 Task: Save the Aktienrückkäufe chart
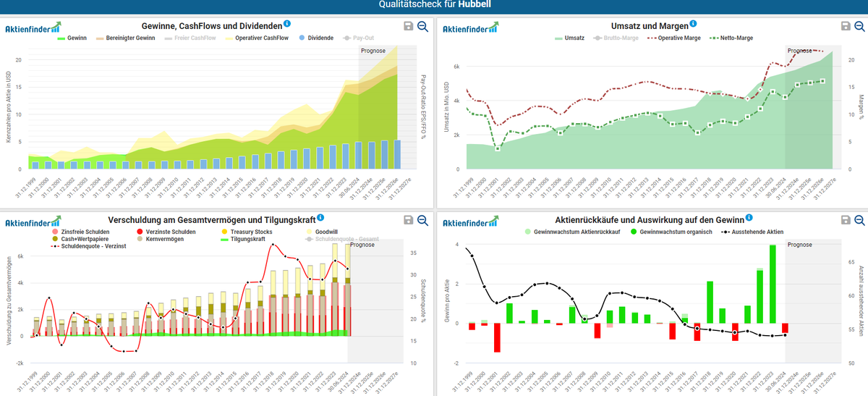click(x=846, y=219)
